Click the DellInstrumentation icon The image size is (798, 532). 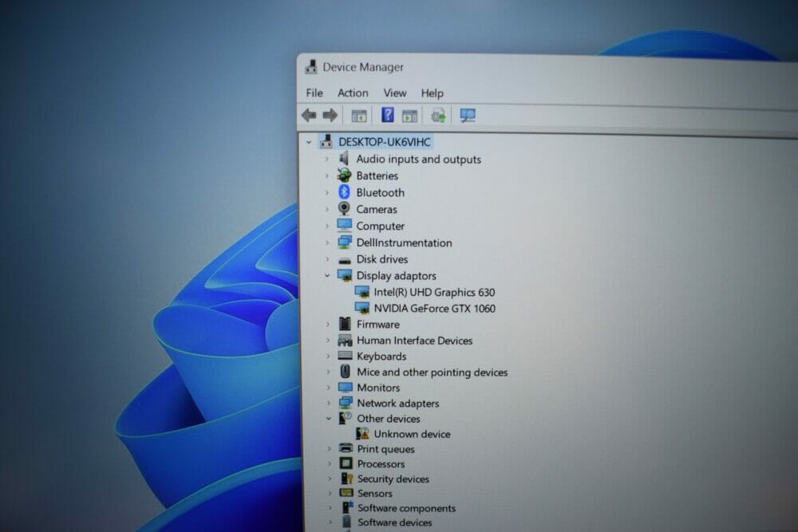click(x=345, y=242)
